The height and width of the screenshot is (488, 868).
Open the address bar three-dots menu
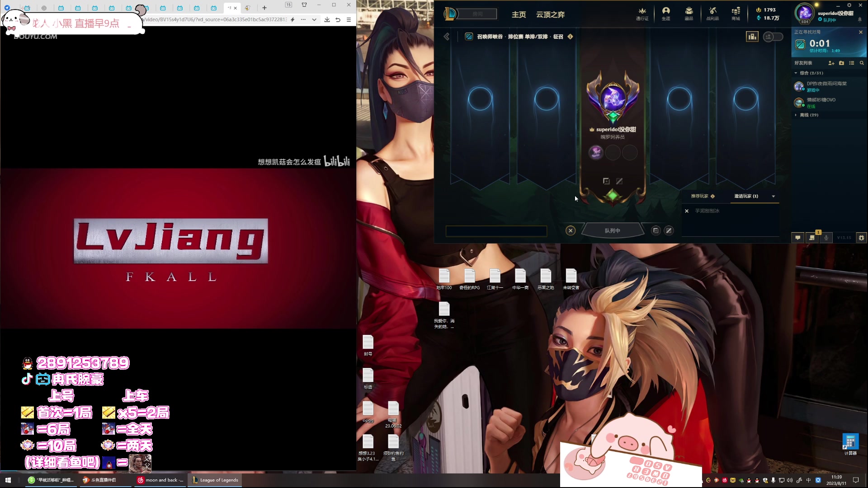[303, 19]
